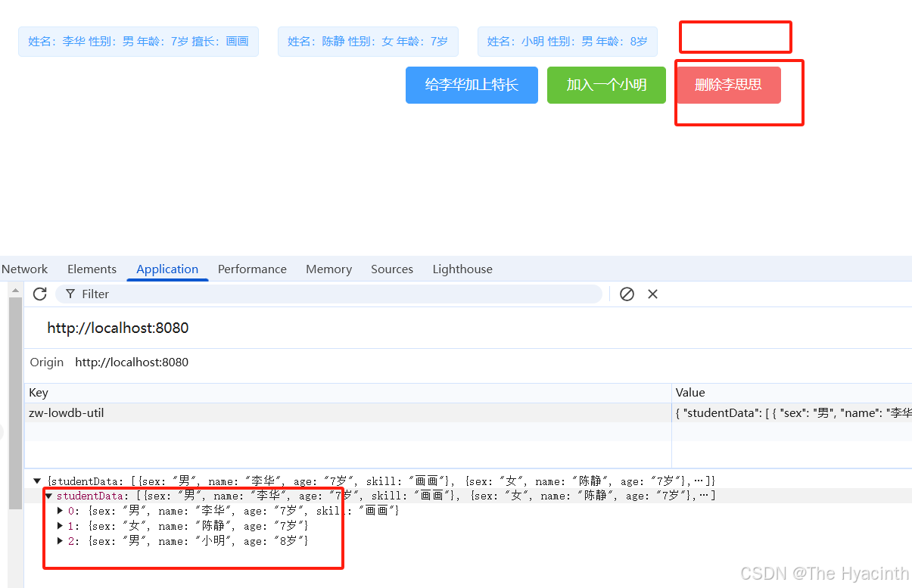The width and height of the screenshot is (912, 588).
Task: Select the zw-lowdb-util storage key
Action: click(x=67, y=412)
